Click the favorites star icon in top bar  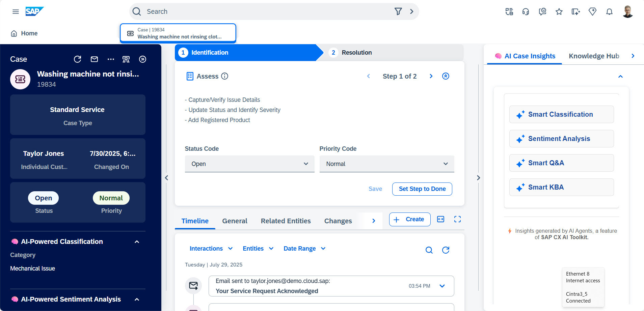pyautogui.click(x=559, y=12)
